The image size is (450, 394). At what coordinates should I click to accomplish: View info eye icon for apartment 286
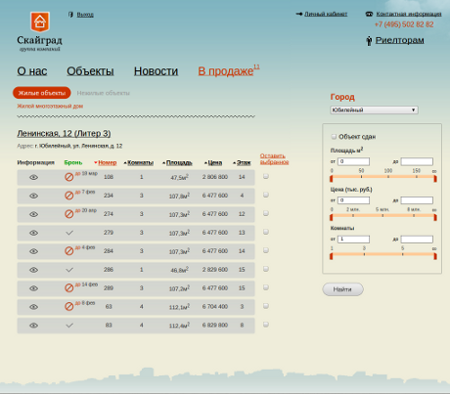[33, 270]
